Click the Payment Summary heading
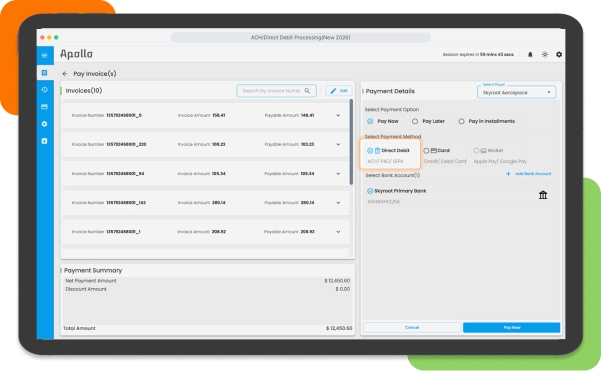Screen dimensions: 601x371 (93, 271)
